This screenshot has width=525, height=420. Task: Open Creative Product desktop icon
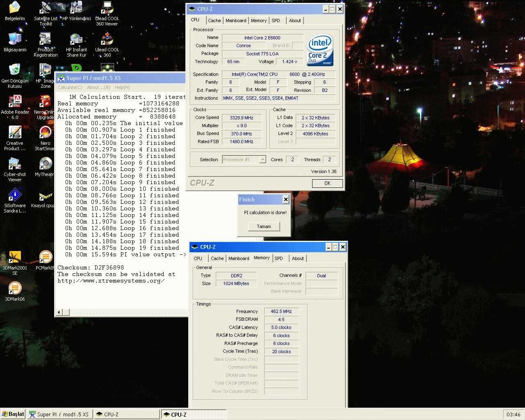tap(15, 138)
